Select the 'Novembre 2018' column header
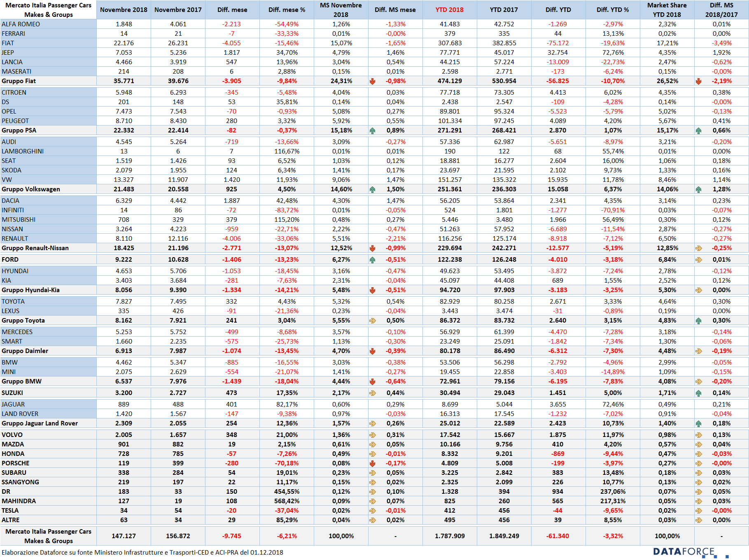This screenshot has height=560, width=749. (x=124, y=10)
